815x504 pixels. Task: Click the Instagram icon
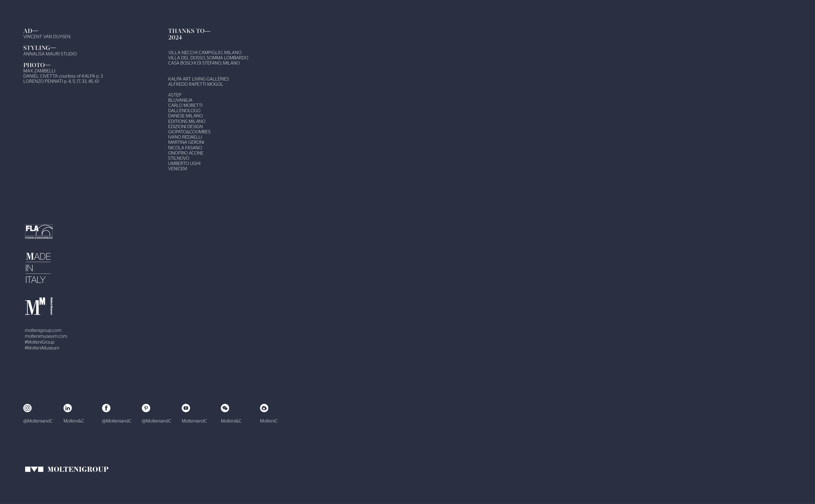pyautogui.click(x=27, y=408)
